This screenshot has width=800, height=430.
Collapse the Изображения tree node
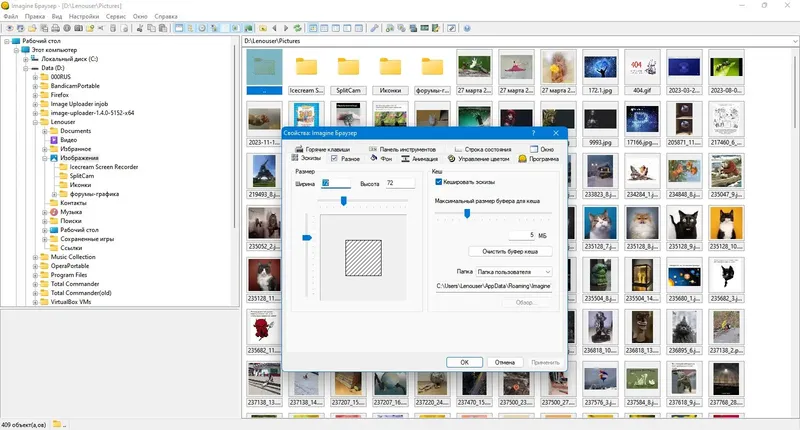[44, 158]
